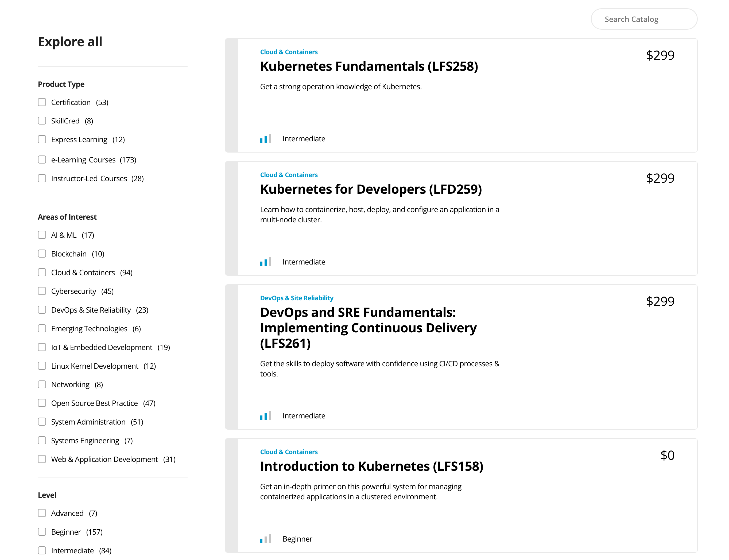Image resolution: width=729 pixels, height=560 pixels.
Task: Toggle the Networking checkbox
Action: point(42,384)
